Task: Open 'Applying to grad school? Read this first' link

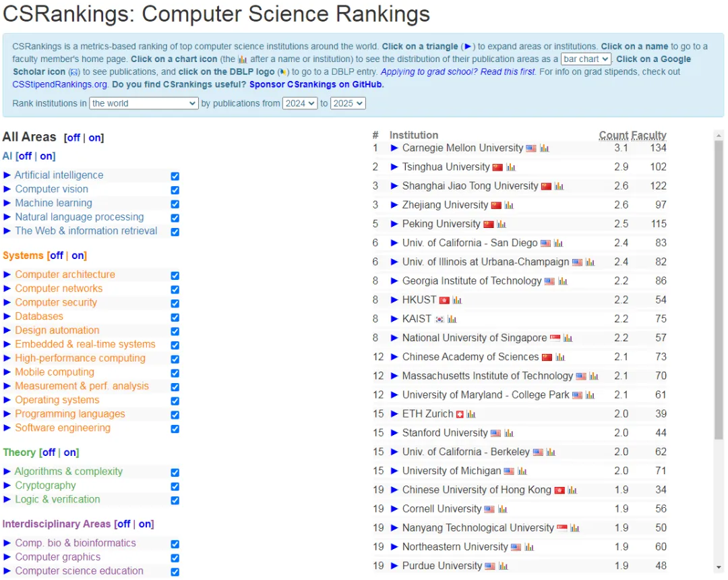Action: click(458, 72)
